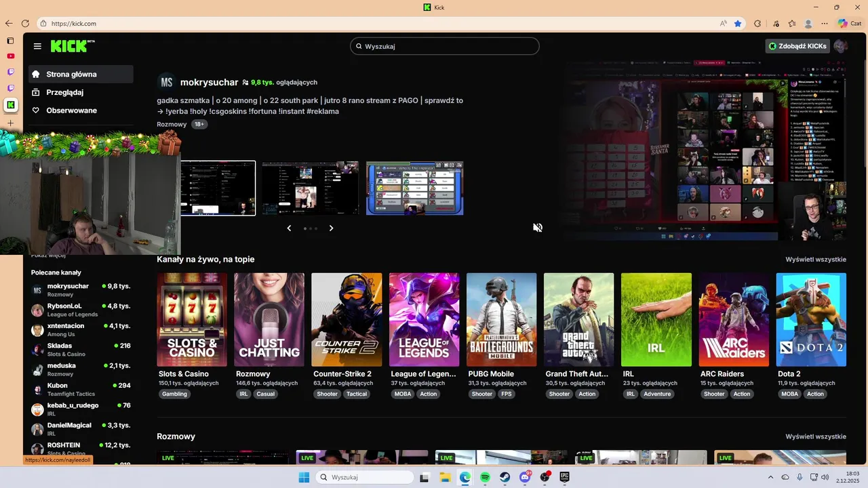
Task: Select the third featured stream thumbnail
Action: click(415, 188)
